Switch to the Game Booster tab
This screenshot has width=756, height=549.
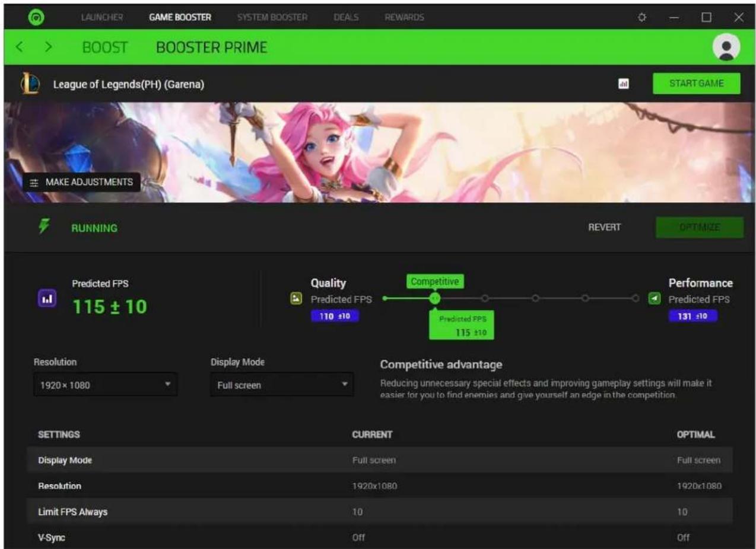point(180,17)
